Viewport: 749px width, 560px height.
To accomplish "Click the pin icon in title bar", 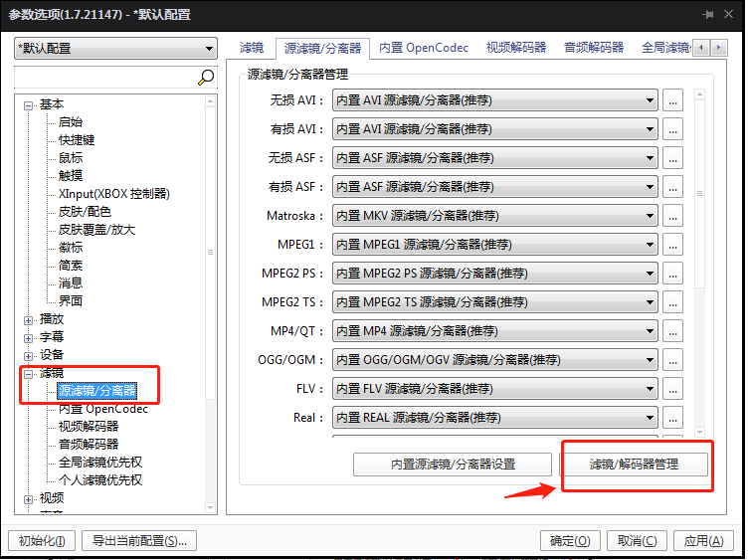I will (707, 14).
